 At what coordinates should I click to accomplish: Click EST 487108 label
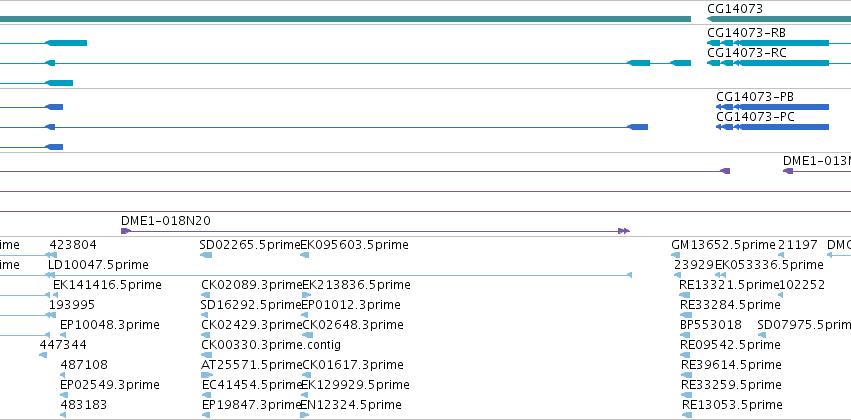(84, 365)
